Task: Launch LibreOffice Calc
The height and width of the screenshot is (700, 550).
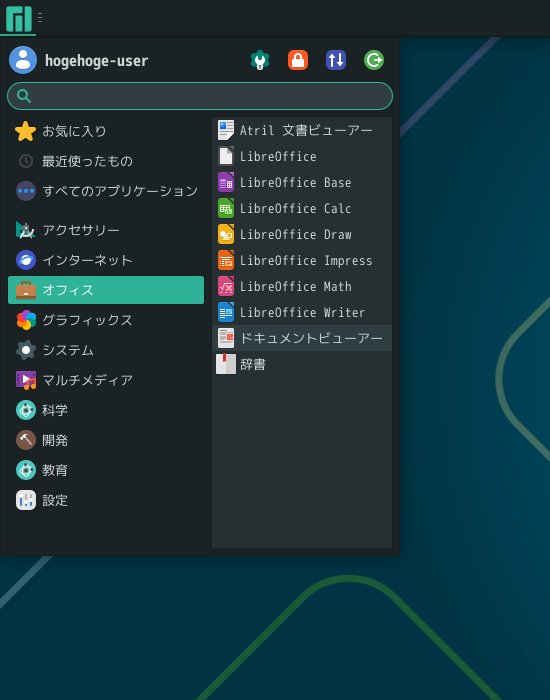Action: (x=302, y=208)
